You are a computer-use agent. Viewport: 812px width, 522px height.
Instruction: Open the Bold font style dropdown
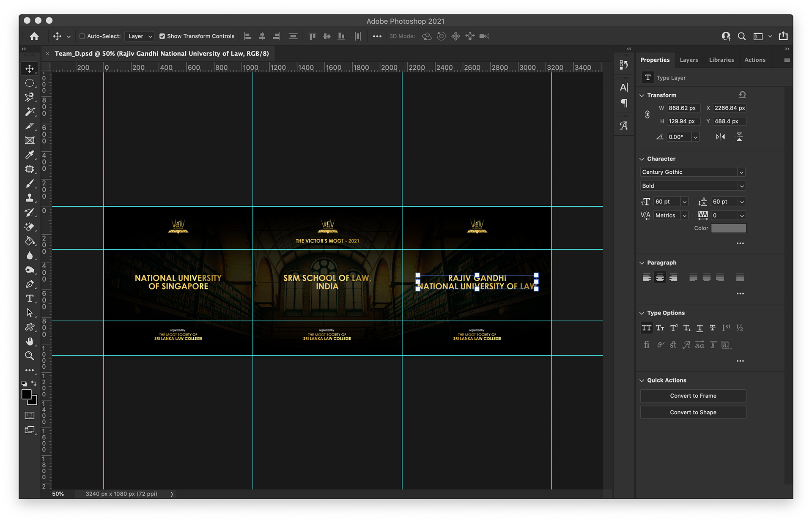741,186
